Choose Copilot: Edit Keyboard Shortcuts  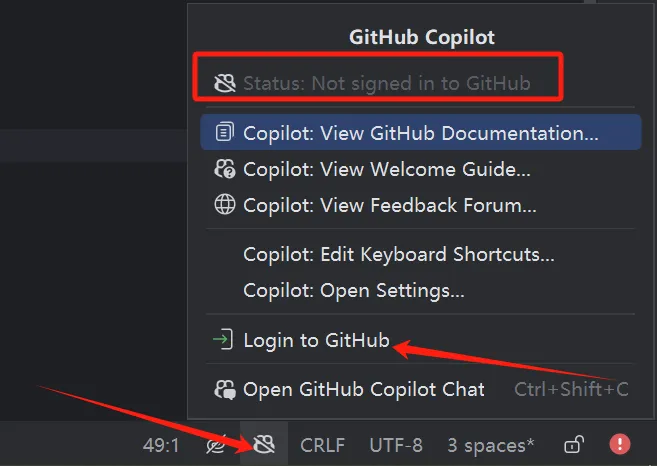[x=398, y=254]
